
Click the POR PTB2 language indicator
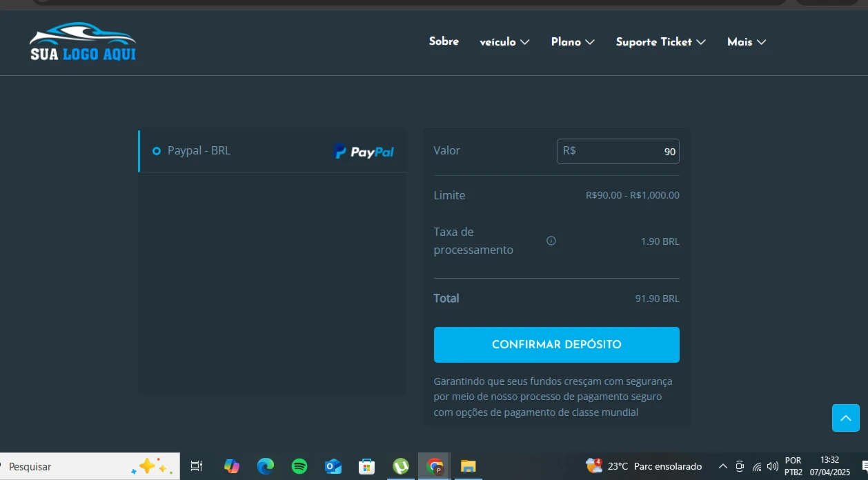[x=793, y=466]
